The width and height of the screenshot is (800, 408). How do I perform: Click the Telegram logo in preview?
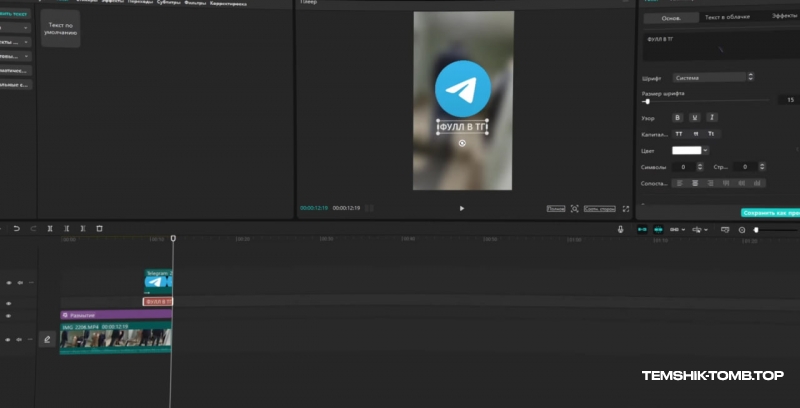[463, 89]
